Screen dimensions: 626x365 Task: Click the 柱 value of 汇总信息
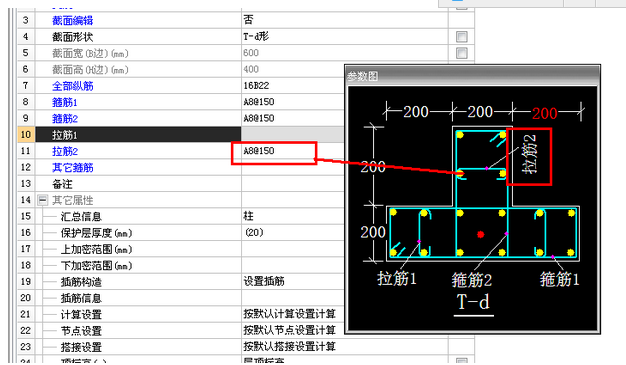(248, 216)
